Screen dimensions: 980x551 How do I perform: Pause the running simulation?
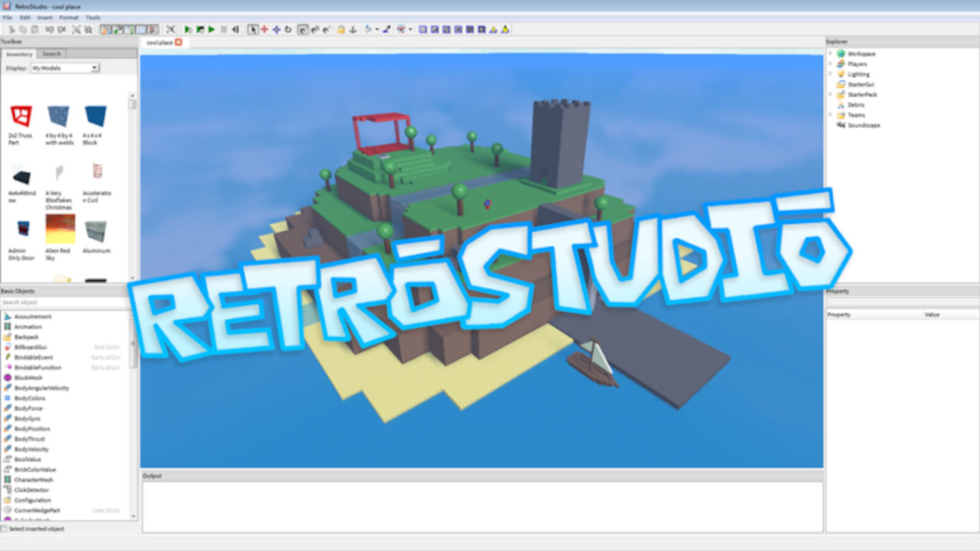click(x=224, y=29)
